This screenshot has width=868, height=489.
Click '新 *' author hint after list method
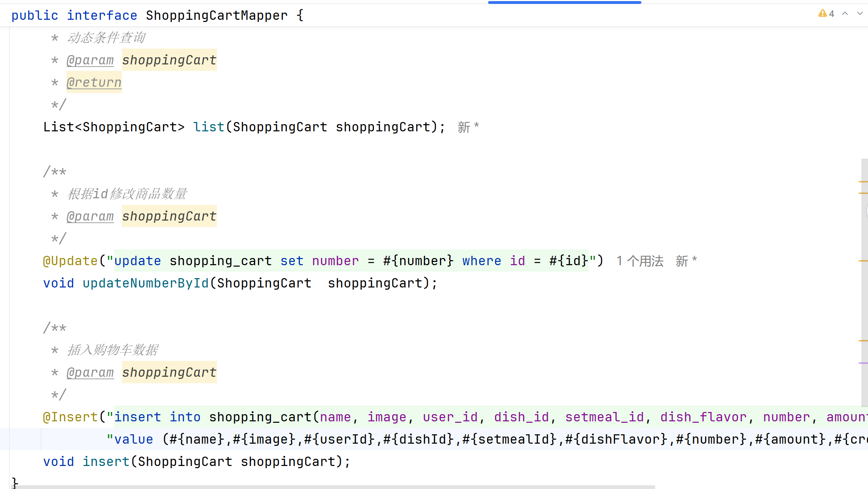coord(468,127)
